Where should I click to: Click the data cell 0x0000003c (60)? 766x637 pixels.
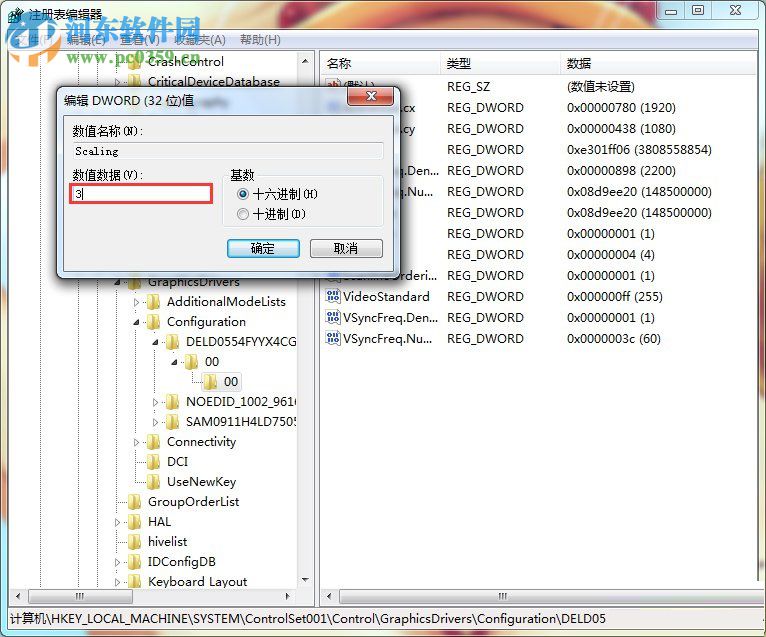point(614,339)
